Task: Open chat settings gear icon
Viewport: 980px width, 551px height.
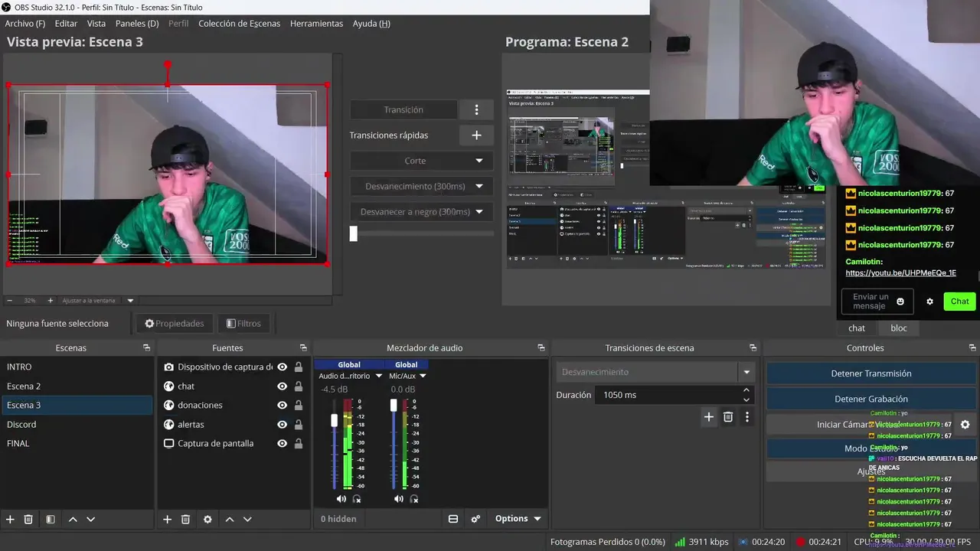Action: 929,302
